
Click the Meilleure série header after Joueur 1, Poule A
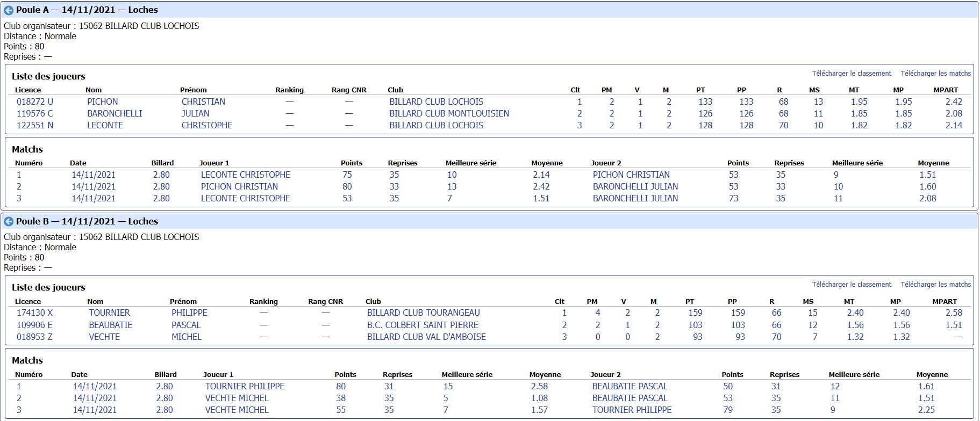(471, 163)
